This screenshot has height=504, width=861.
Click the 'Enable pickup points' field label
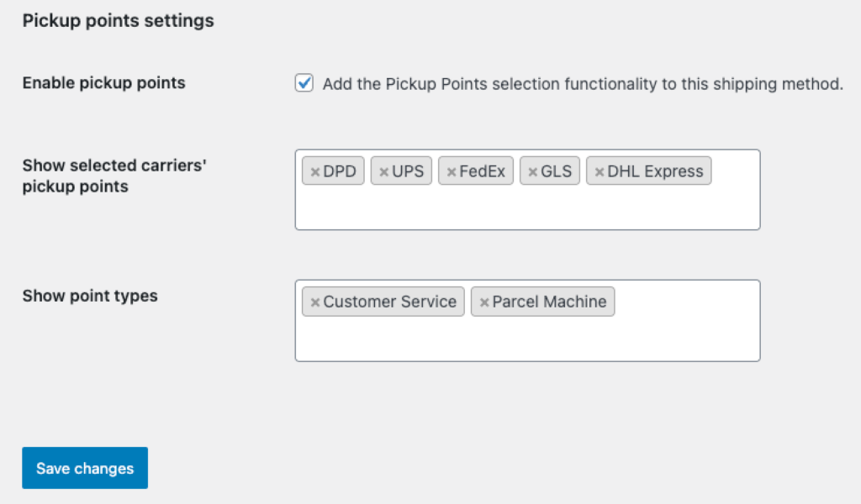pos(103,83)
